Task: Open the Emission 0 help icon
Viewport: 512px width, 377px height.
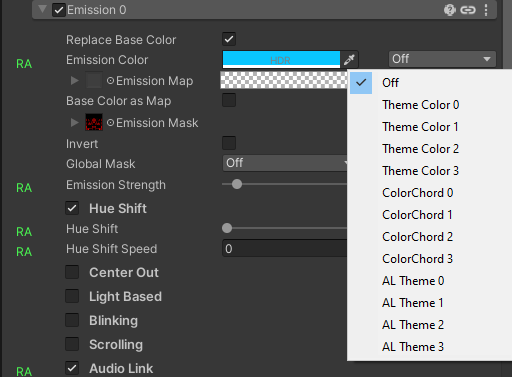Action: [x=449, y=10]
